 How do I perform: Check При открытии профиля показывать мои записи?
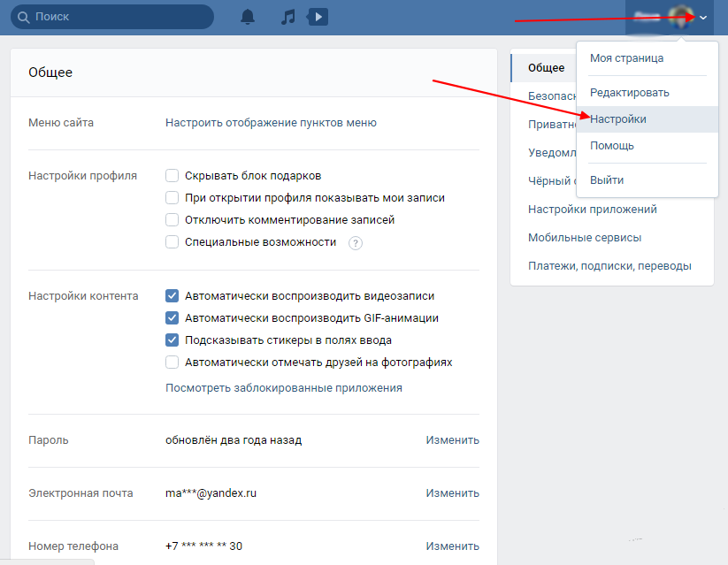pyautogui.click(x=172, y=198)
